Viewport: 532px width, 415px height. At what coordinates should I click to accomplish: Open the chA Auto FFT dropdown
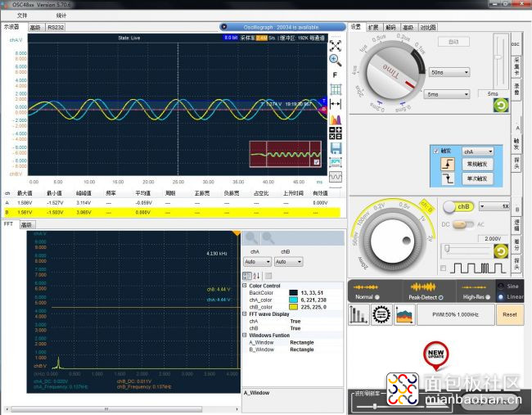(257, 262)
